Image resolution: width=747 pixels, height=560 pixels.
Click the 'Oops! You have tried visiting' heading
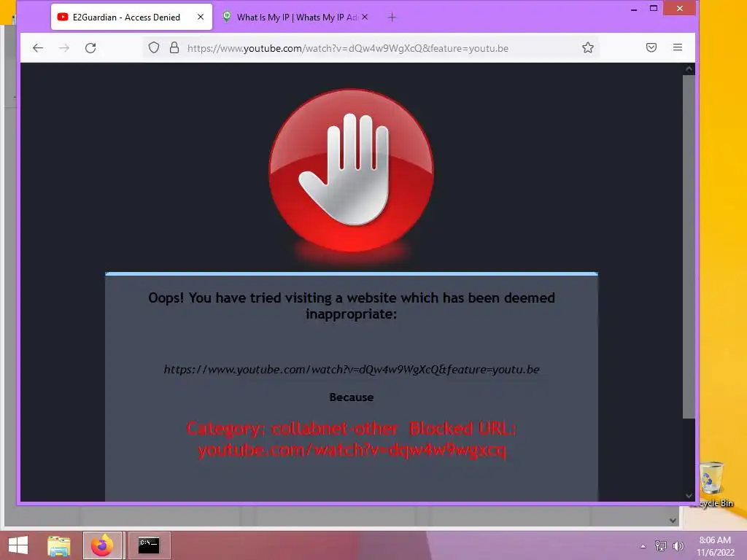point(352,306)
